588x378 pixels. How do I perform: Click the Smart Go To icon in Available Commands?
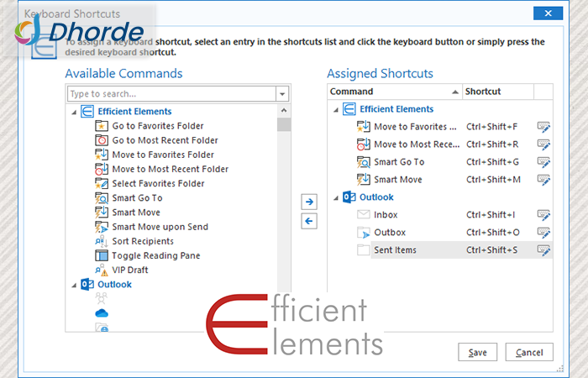point(102,198)
